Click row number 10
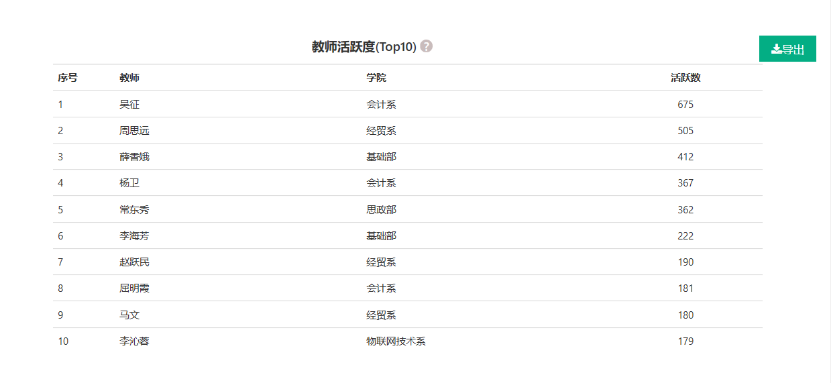 pyautogui.click(x=63, y=342)
